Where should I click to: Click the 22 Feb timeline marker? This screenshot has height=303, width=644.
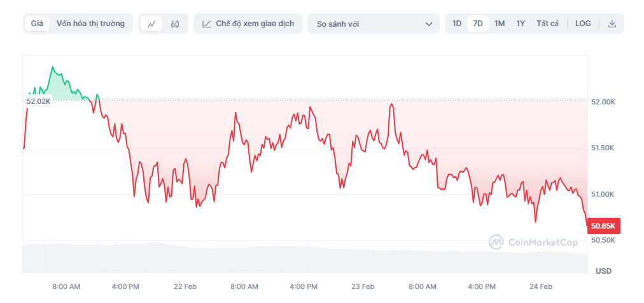coord(185,286)
